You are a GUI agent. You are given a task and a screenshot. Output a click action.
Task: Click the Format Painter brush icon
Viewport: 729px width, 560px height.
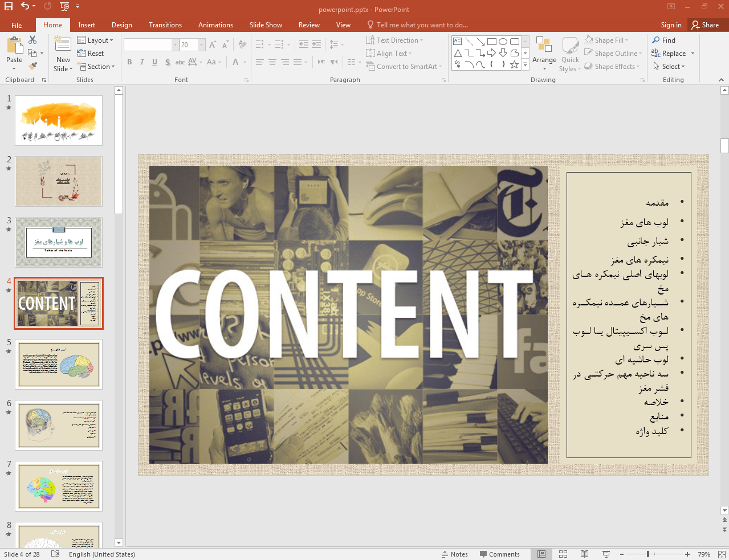click(32, 66)
